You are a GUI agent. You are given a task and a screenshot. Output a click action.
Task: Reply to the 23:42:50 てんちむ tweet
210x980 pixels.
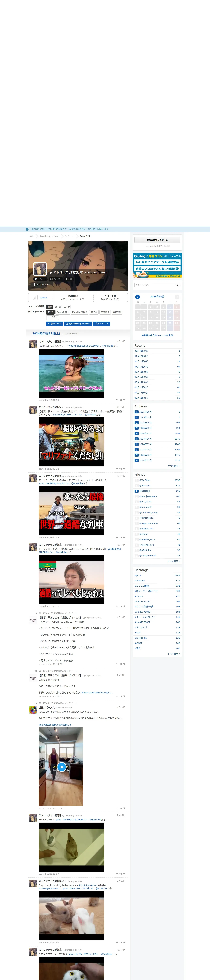(117, 400)
